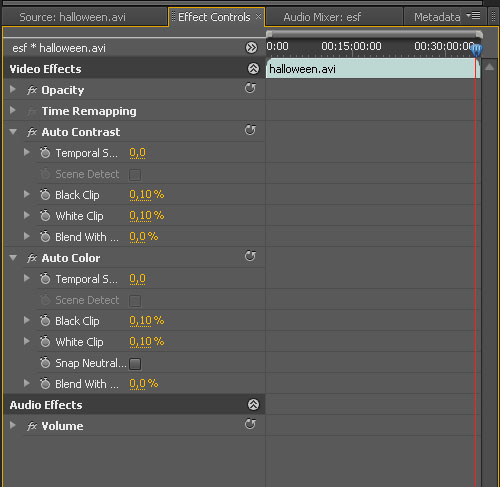Toggle animation stopwatch for Auto Contrast Temporal Smoothing
The height and width of the screenshot is (487, 500).
45,153
